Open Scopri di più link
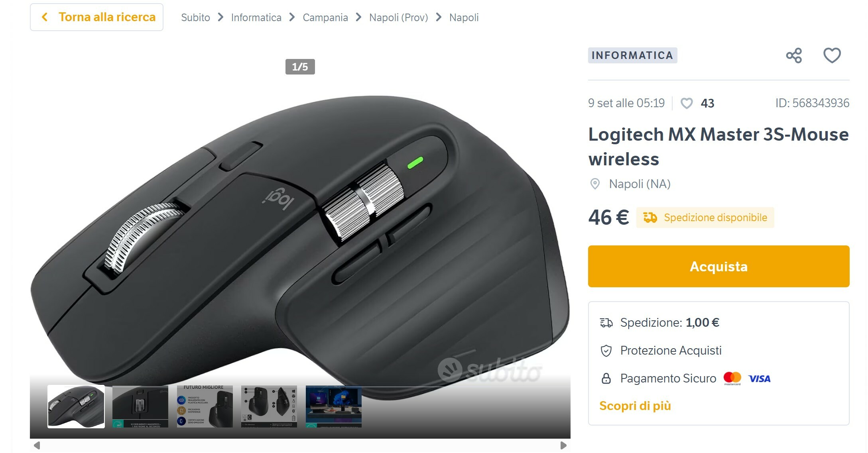This screenshot has width=868, height=453. coord(635,406)
